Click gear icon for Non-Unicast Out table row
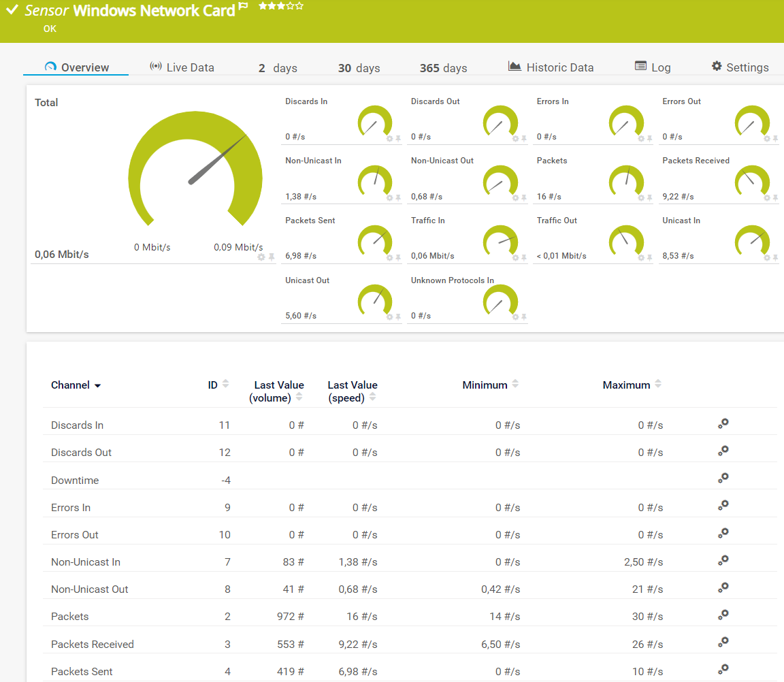The width and height of the screenshot is (784, 682). (x=723, y=587)
